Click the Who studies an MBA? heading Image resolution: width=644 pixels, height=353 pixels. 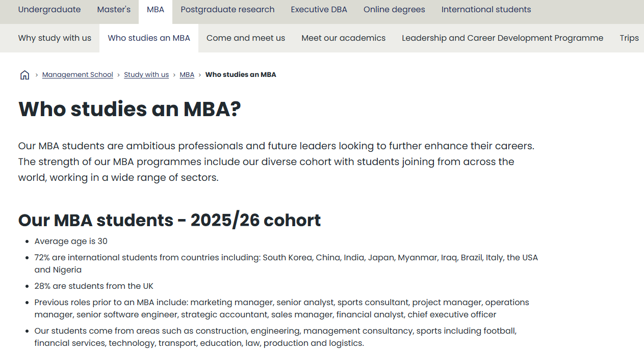[x=130, y=110]
